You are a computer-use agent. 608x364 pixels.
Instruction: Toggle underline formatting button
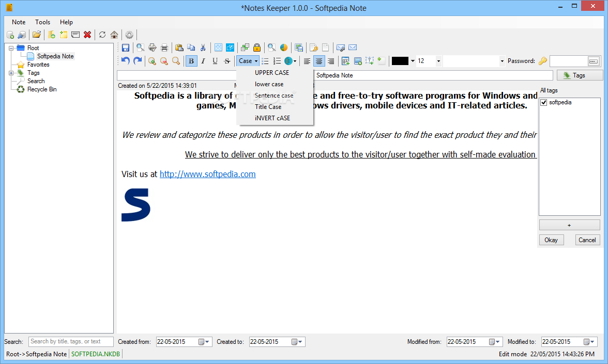215,61
